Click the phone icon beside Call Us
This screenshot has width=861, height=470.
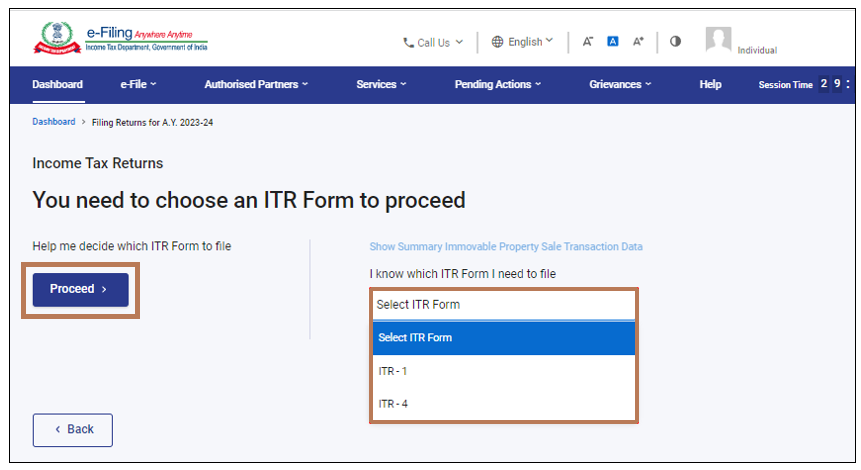coord(408,43)
